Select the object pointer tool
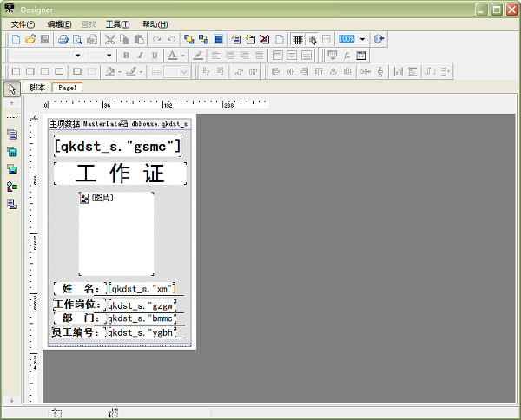Screen dimensions: 521x420 point(12,89)
